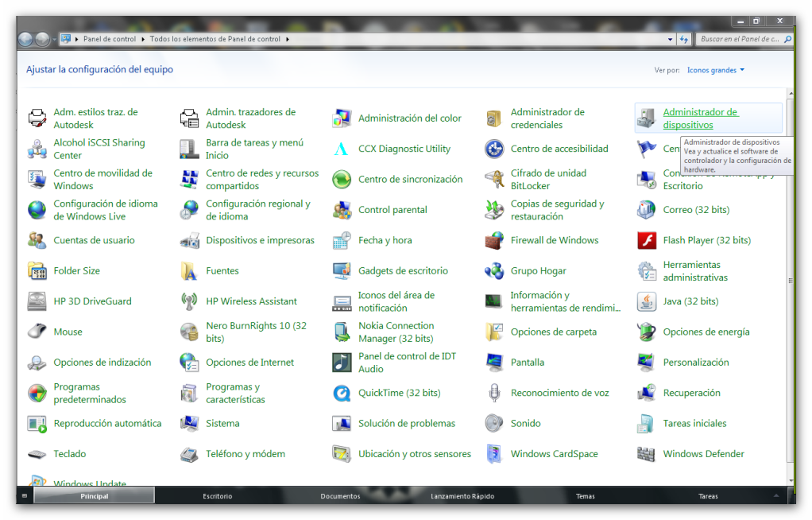Click the Flash Player (32 bits) icon
Image resolution: width=812 pixels, height=520 pixels.
(646, 241)
